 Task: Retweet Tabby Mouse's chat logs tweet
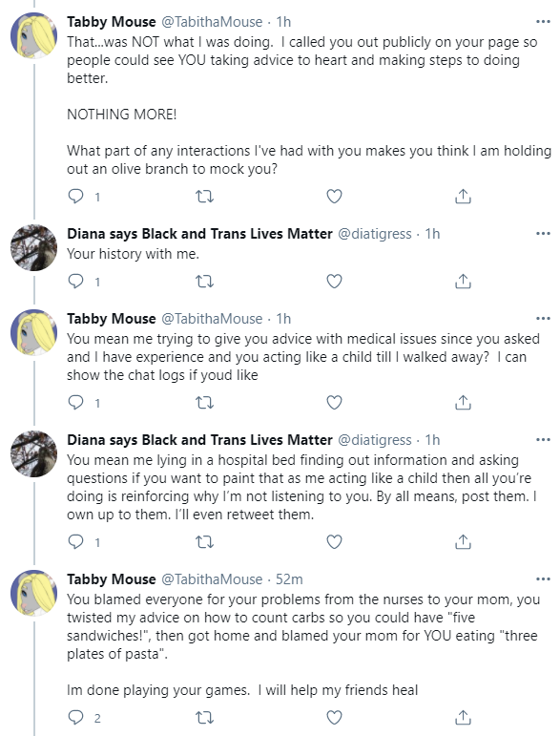pos(204,402)
